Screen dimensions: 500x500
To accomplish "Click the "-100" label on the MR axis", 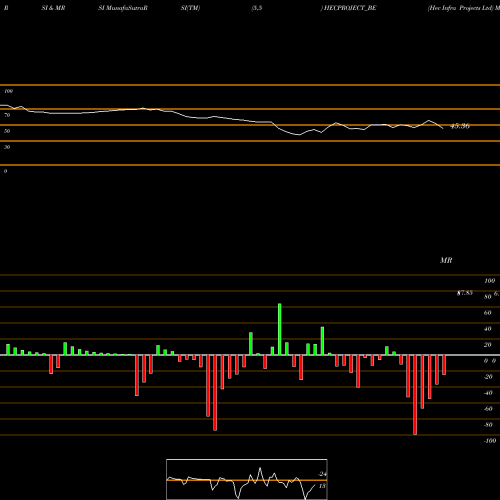I will click(490, 441).
